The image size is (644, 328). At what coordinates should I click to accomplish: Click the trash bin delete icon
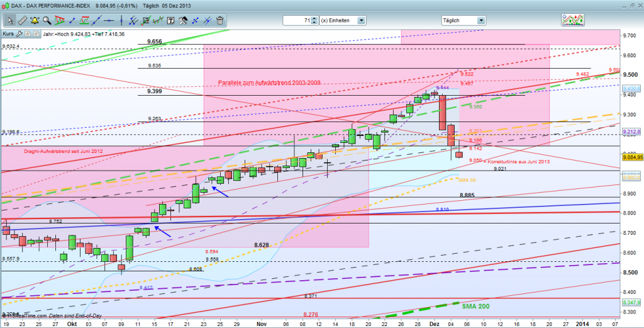219,20
